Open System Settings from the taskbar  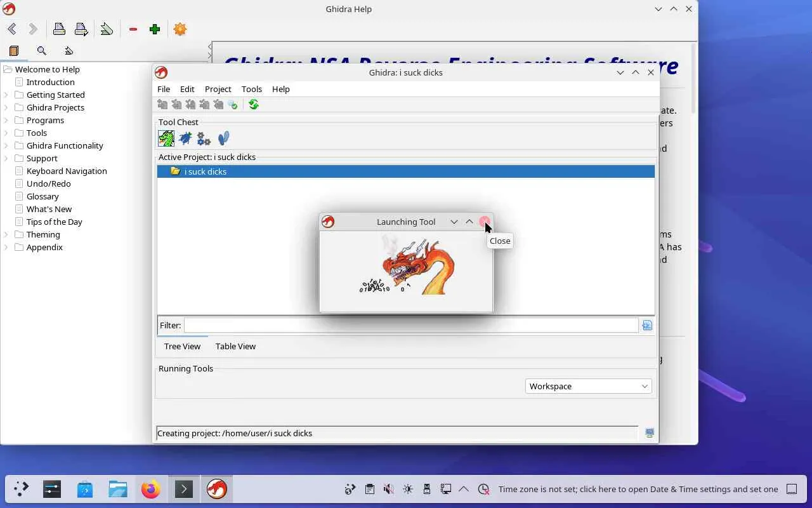52,489
